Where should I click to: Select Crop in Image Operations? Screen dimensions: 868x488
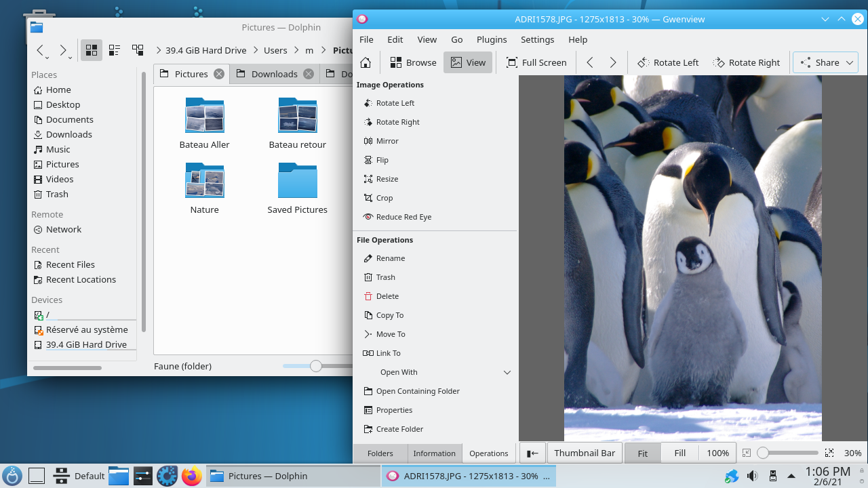point(384,198)
